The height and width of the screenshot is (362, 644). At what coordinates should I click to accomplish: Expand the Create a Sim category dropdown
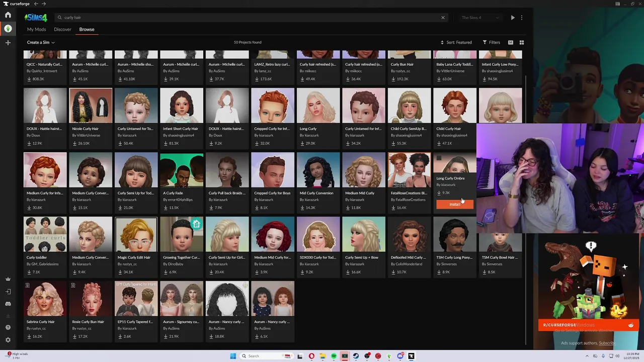pos(41,42)
